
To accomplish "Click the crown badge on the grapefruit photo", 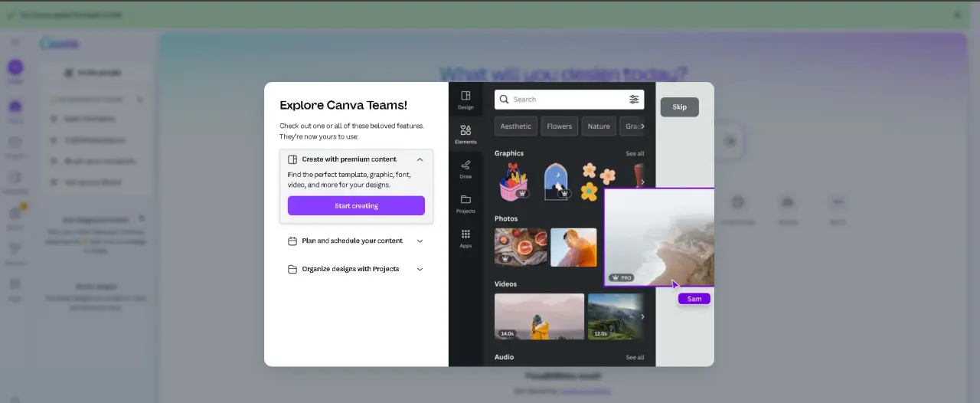I will [x=505, y=259].
